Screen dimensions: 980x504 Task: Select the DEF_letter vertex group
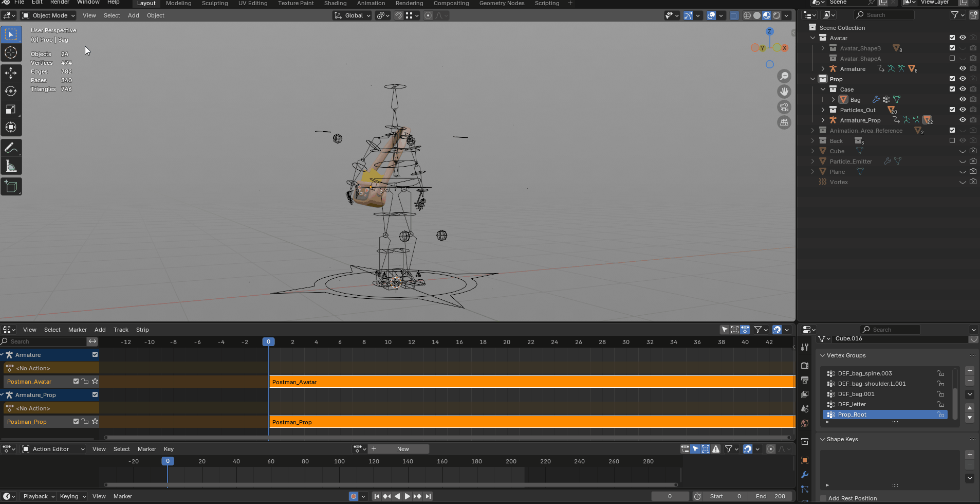(852, 404)
